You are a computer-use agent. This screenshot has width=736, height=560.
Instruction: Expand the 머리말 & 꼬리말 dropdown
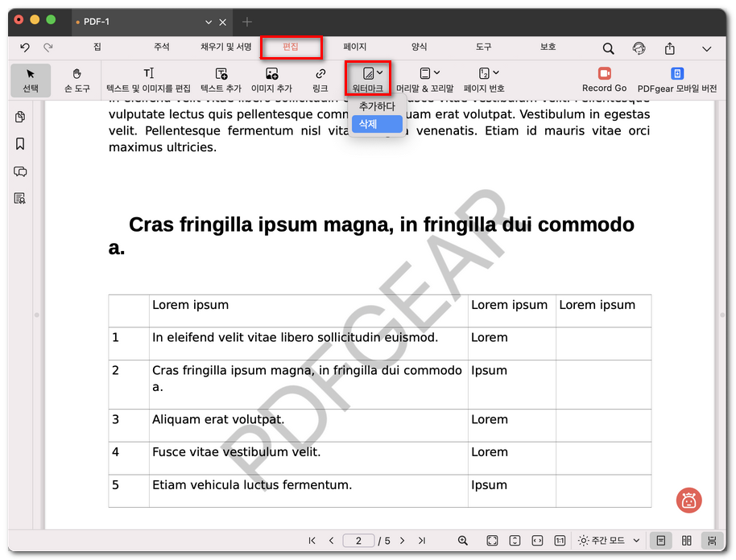(x=424, y=80)
